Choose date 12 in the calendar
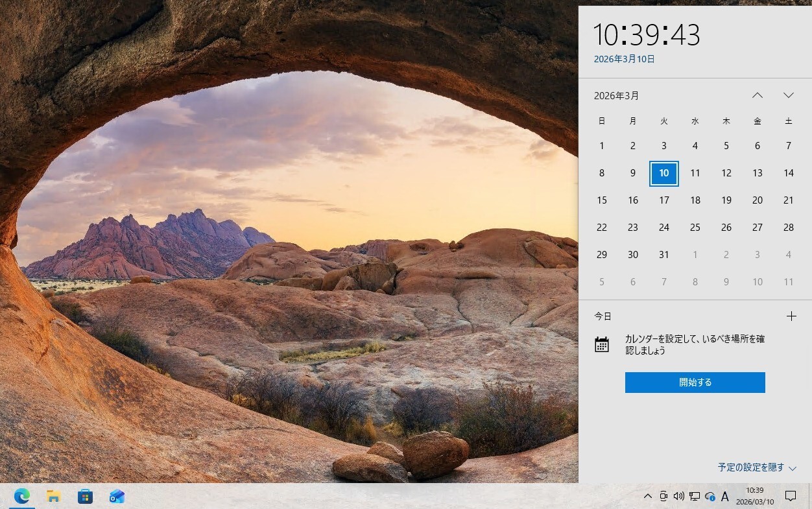Screen dimensions: 812x509 click(x=726, y=173)
